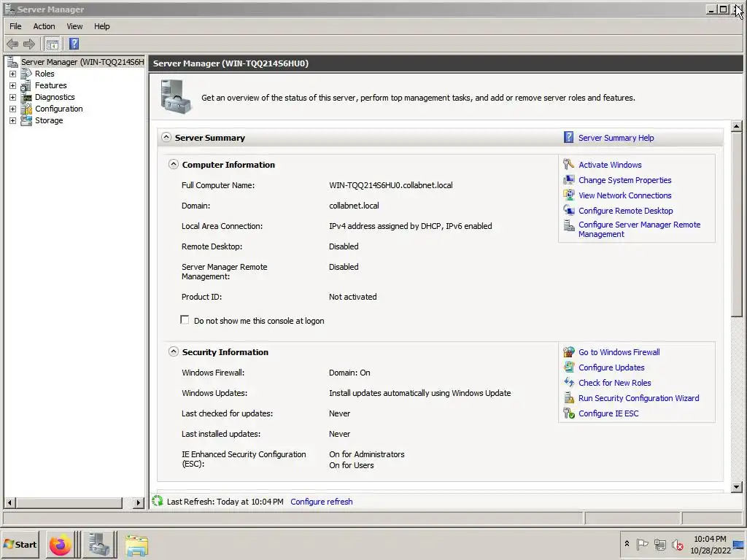
Task: Toggle the show/hide console tree toolbar icon
Action: [x=53, y=44]
